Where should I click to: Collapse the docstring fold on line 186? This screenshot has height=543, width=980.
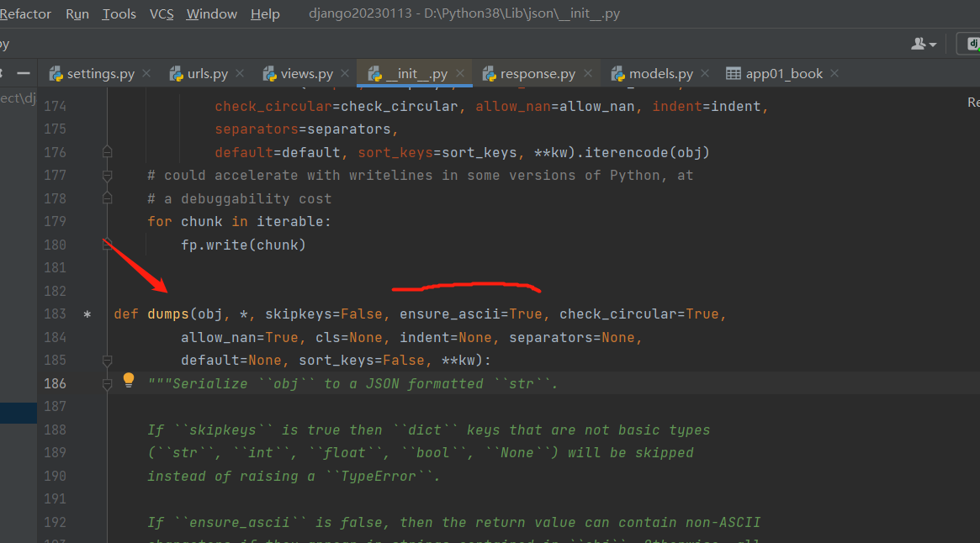click(x=108, y=383)
